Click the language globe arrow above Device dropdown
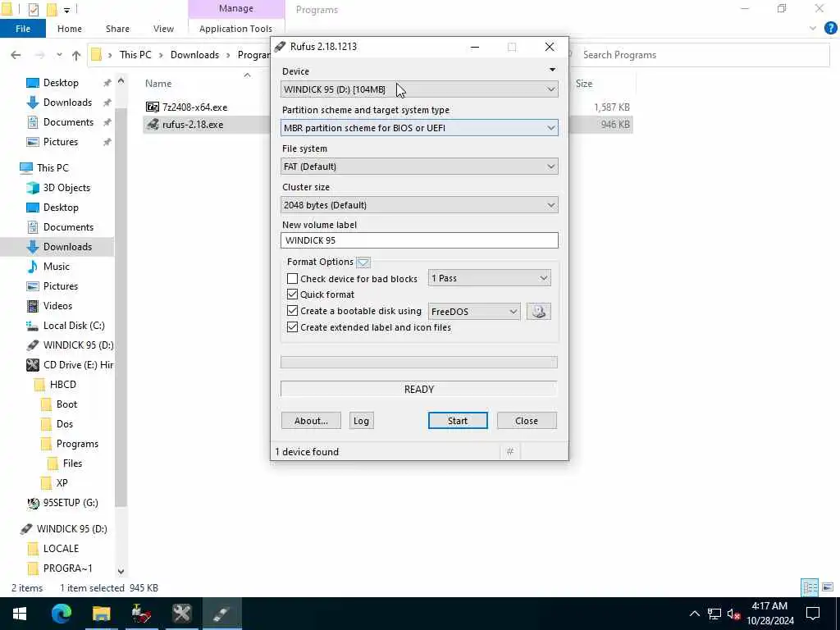Image resolution: width=840 pixels, height=630 pixels. coord(552,70)
